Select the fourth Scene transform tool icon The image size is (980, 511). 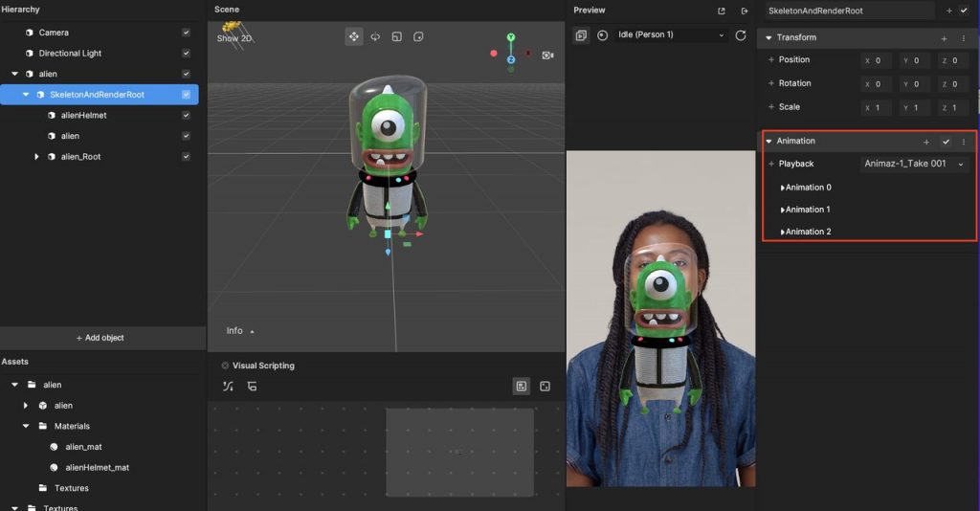click(419, 37)
